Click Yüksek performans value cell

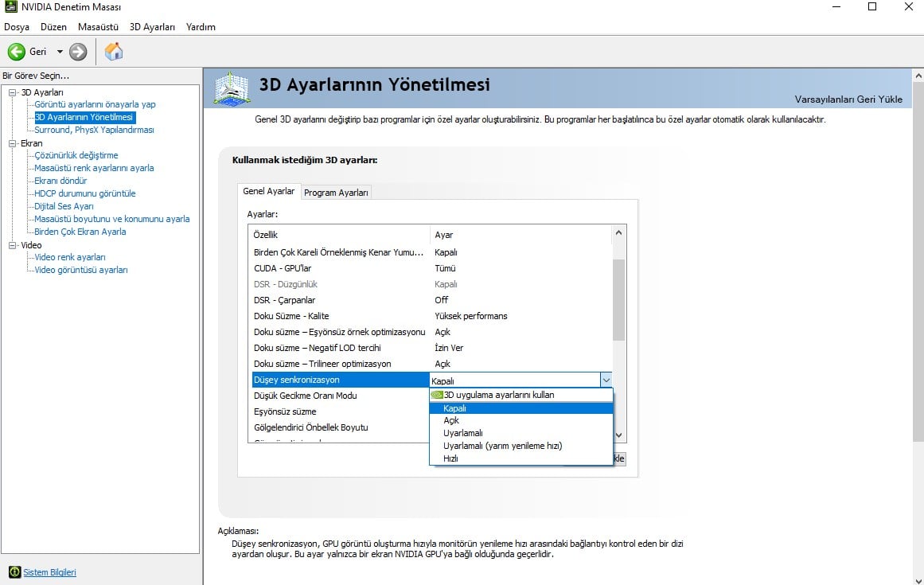(471, 316)
